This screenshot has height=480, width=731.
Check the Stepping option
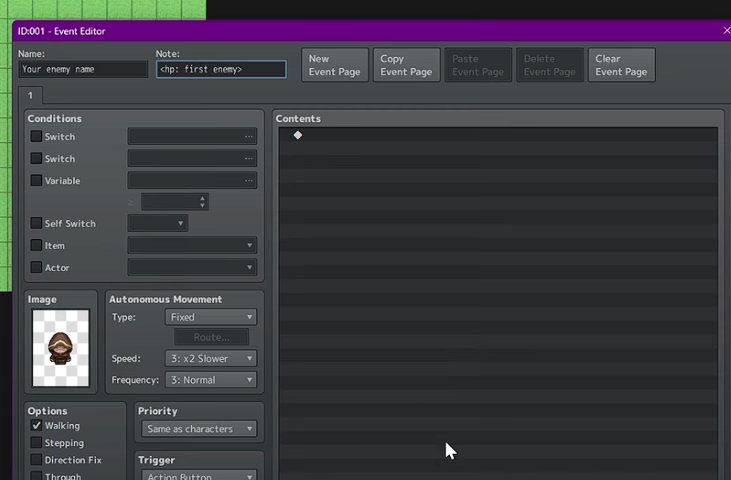pyautogui.click(x=37, y=443)
